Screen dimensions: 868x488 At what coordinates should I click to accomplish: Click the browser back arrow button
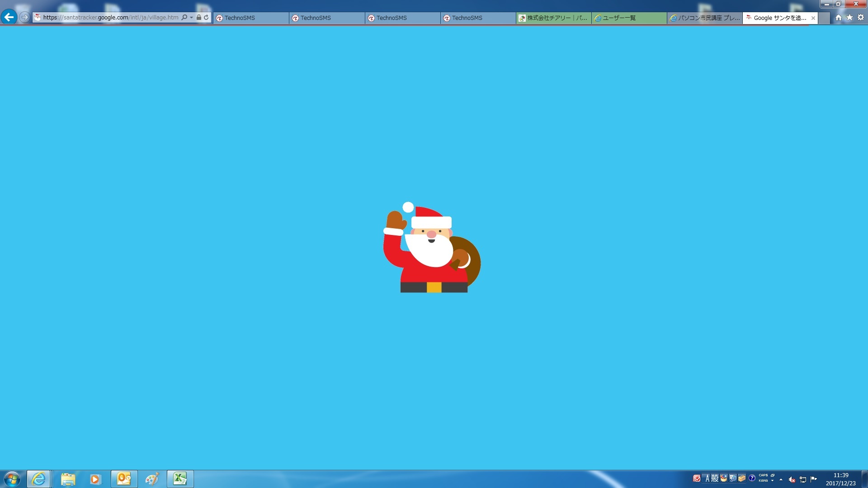point(9,17)
